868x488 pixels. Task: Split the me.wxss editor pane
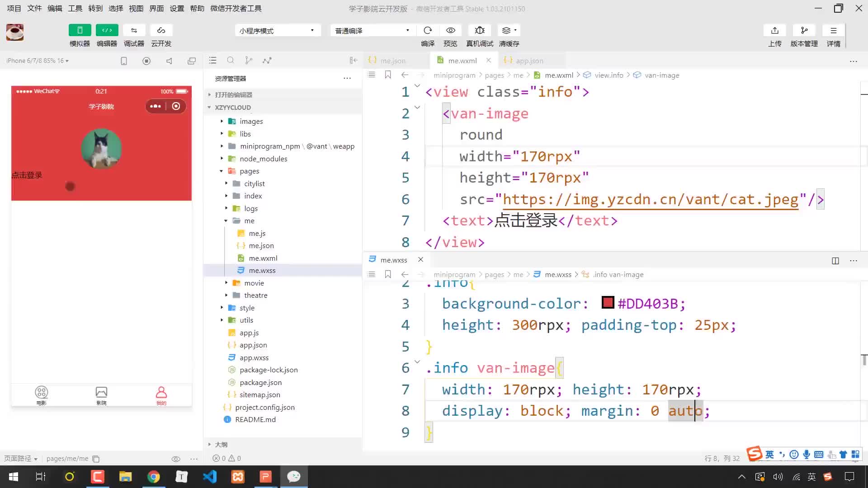835,261
